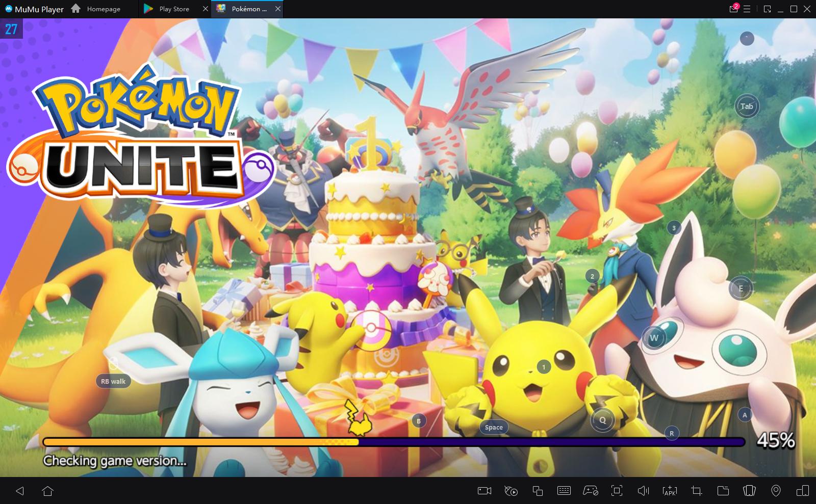Image resolution: width=816 pixels, height=504 pixels.
Task: Close the Pokémon tab
Action: click(277, 9)
